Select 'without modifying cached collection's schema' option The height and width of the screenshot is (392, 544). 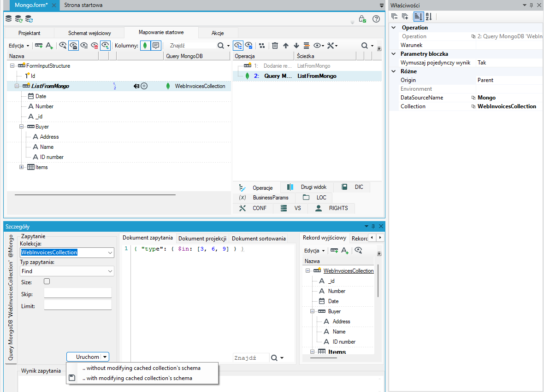[142, 368]
